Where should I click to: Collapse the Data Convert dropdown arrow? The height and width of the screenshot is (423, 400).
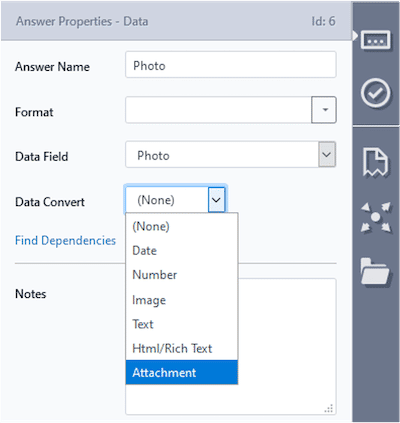tap(216, 200)
